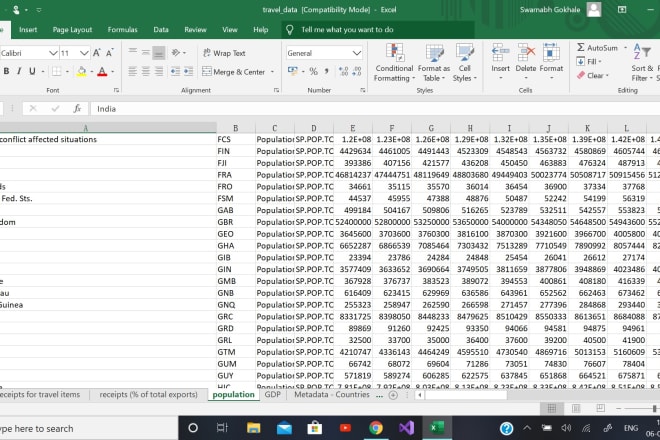Expand the font name dropdown
The height and width of the screenshot is (440, 660).
[53, 53]
